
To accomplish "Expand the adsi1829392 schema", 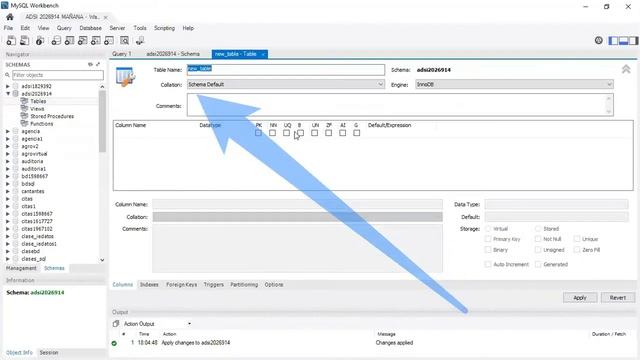I will point(8,86).
